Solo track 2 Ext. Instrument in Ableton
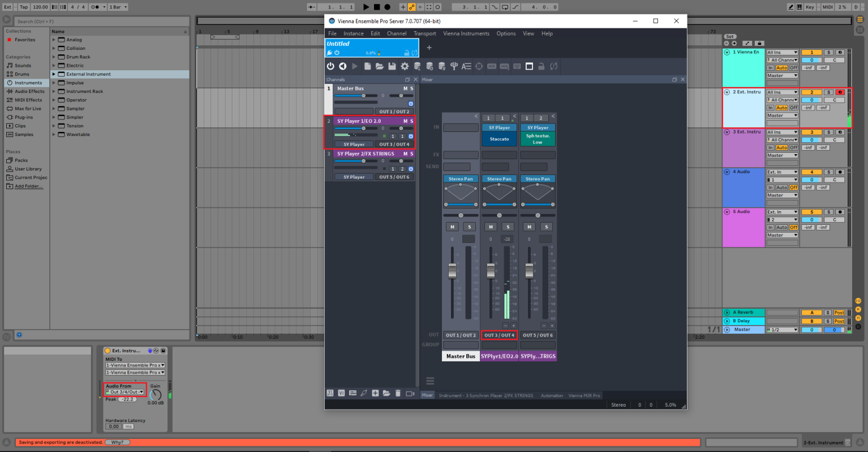The image size is (868, 452). [x=828, y=92]
